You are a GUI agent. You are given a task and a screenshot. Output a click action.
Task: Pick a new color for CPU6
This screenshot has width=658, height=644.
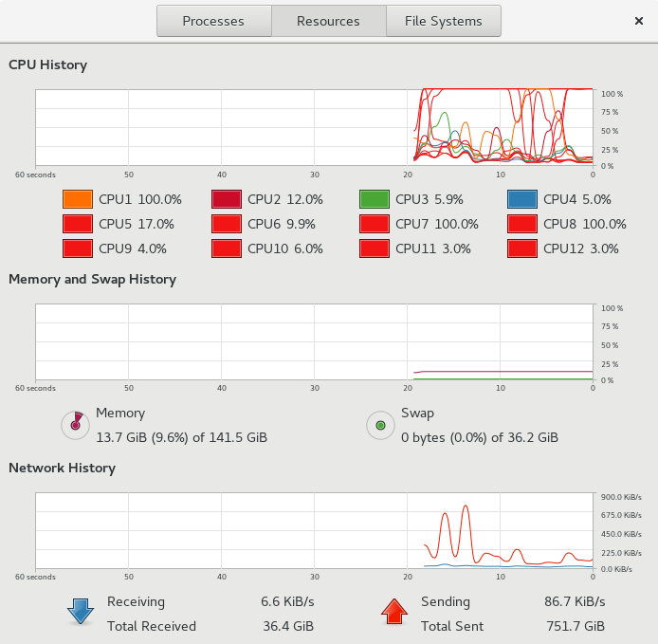(x=227, y=224)
